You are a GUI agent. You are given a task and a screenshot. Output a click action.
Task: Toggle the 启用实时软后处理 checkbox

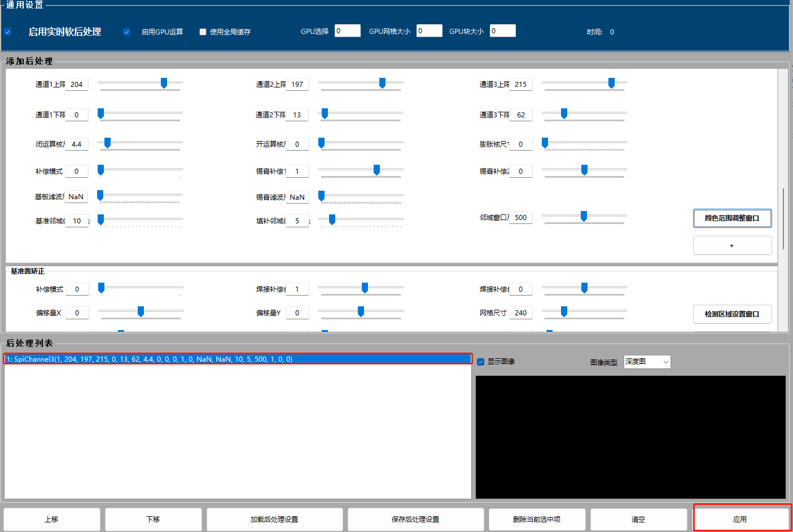click(7, 32)
